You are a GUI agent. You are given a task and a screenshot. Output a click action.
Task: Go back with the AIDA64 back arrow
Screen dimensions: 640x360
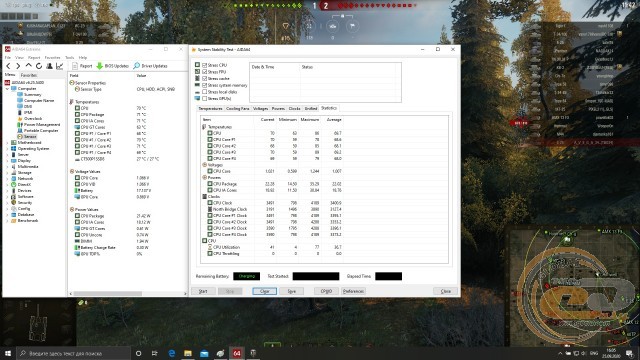[8, 66]
